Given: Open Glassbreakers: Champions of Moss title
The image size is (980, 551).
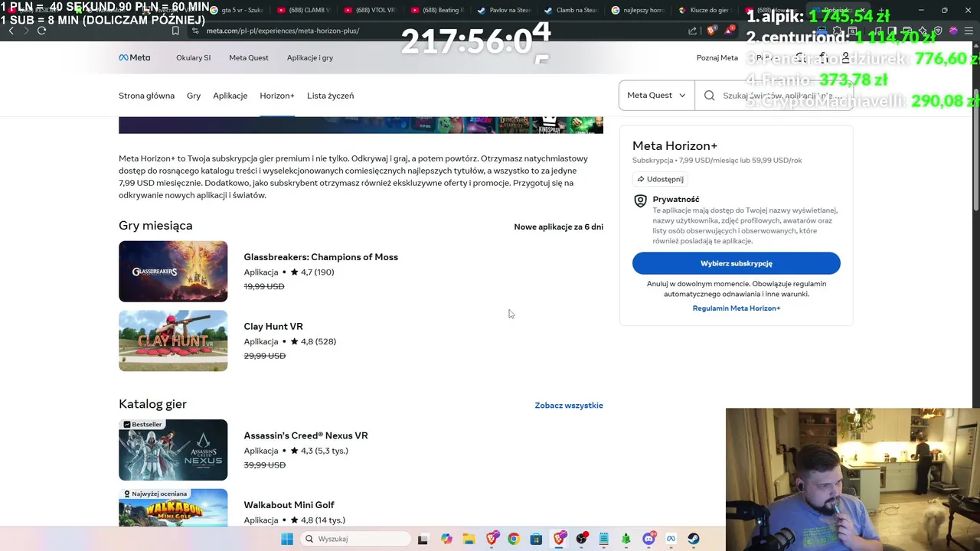Looking at the screenshot, I should 321,257.
